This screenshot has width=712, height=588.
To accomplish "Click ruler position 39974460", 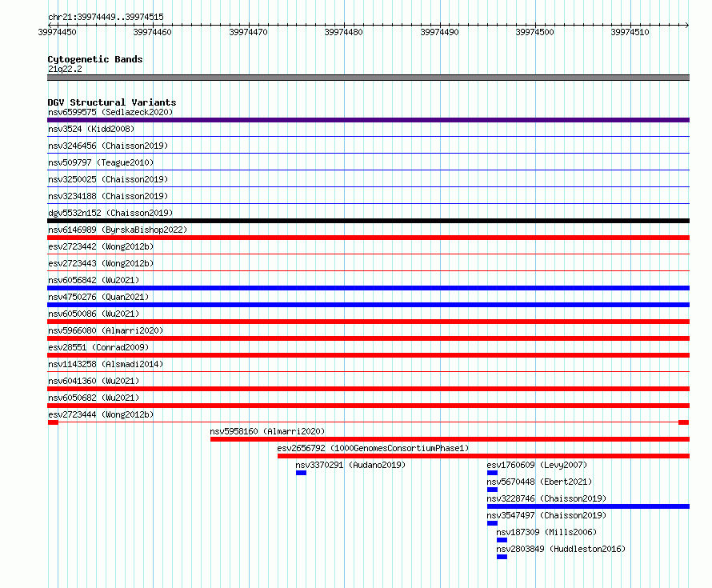I will [153, 32].
